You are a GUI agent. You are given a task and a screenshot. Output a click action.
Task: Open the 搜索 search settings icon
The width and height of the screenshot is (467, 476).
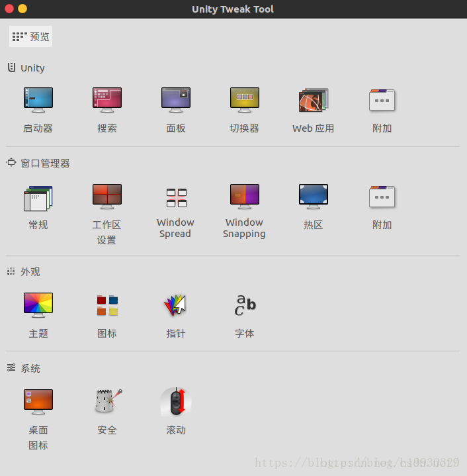pos(107,100)
